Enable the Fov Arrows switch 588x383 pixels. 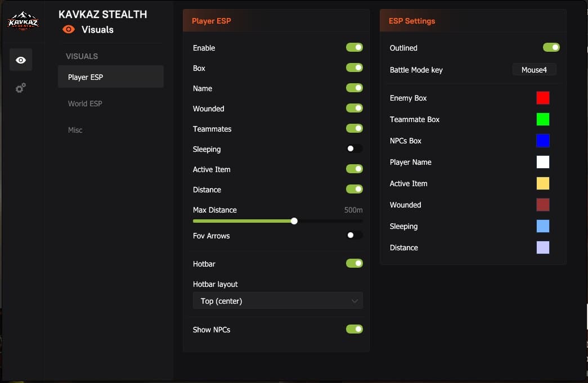coord(354,235)
